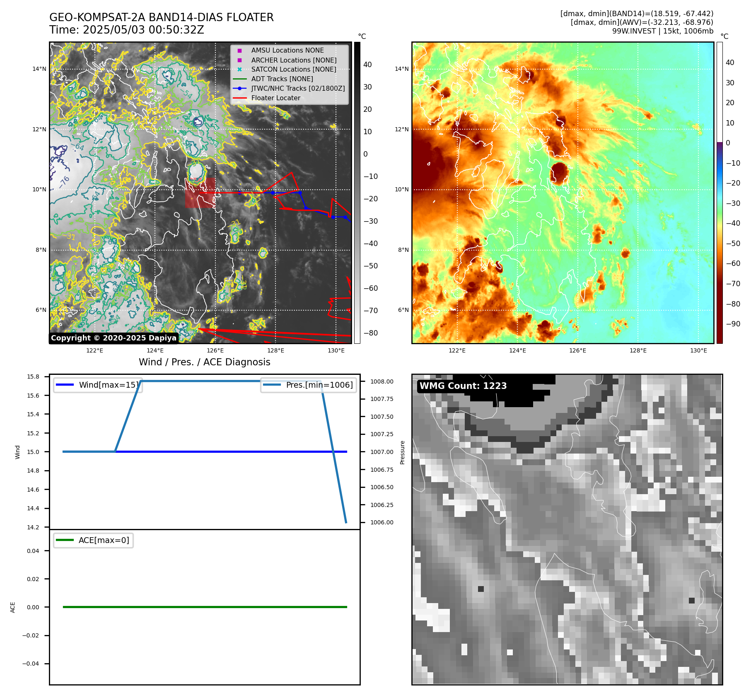Screen dimensions: 751x700
Task: Click the 99W.INVEST 15kt 1006mb label
Action: coord(663,31)
